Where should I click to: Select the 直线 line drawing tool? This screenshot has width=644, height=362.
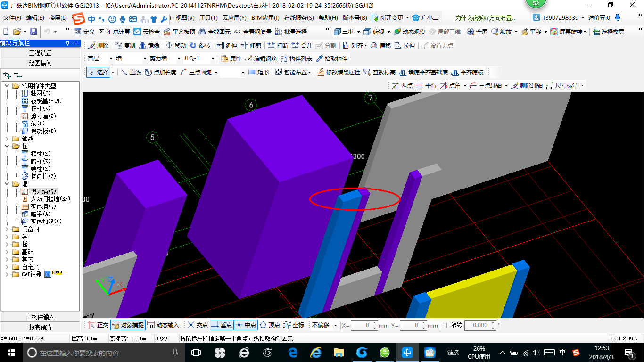[131, 72]
